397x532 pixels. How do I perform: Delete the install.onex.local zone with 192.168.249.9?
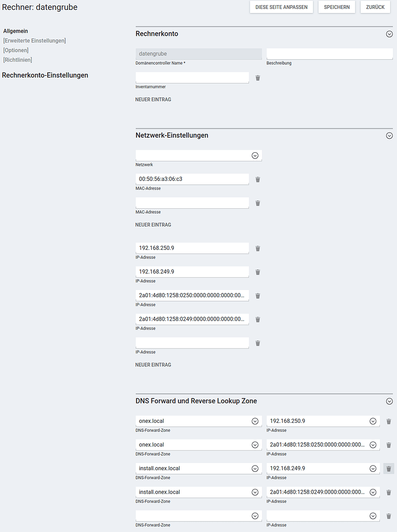(x=389, y=468)
